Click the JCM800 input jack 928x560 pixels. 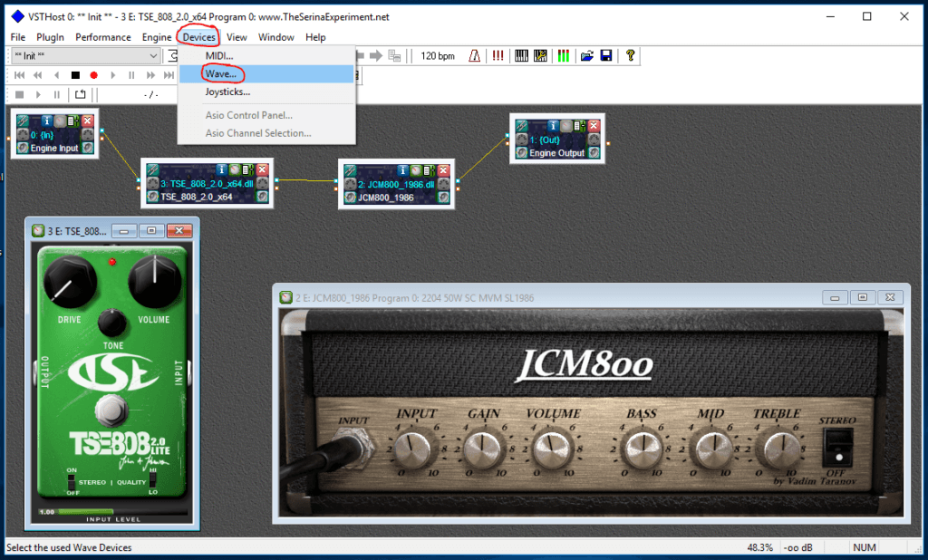point(353,447)
